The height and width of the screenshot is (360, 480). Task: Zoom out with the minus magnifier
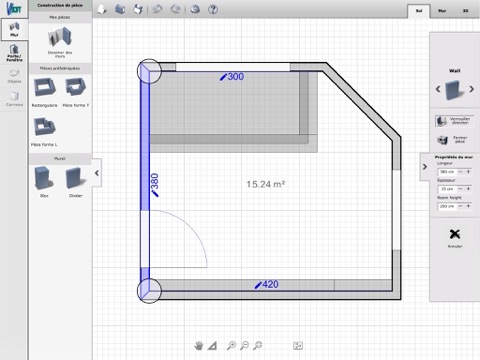click(244, 346)
